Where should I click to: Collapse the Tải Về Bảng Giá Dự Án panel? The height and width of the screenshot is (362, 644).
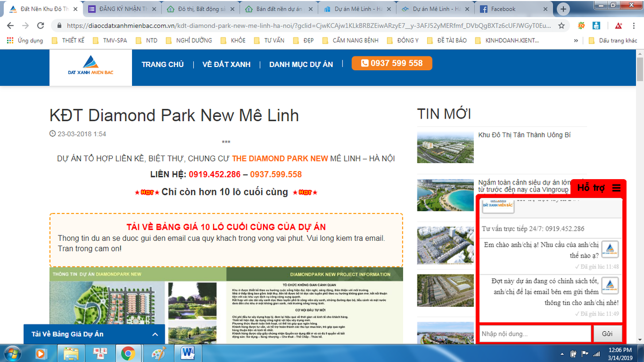point(154,334)
